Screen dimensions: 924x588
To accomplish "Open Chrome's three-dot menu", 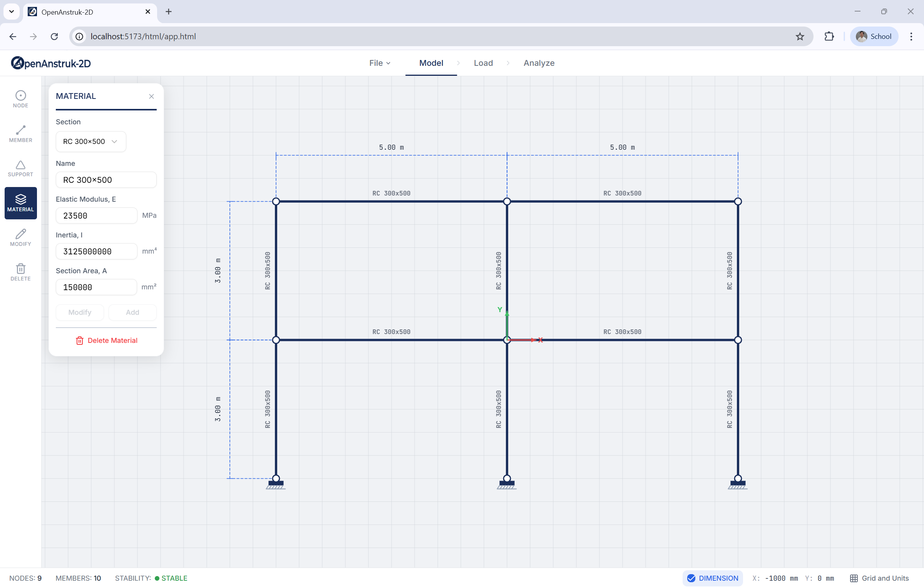I will tap(911, 37).
